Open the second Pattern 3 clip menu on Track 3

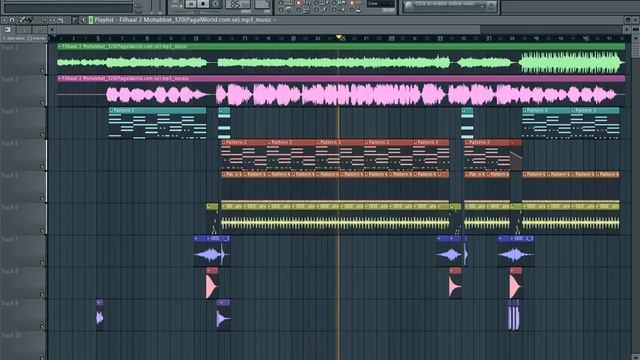click(573, 111)
